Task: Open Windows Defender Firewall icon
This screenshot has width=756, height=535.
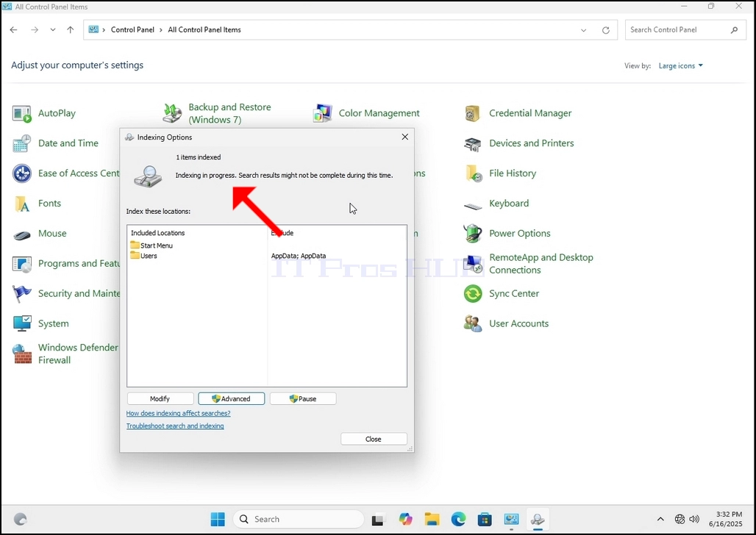Action: coord(22,354)
